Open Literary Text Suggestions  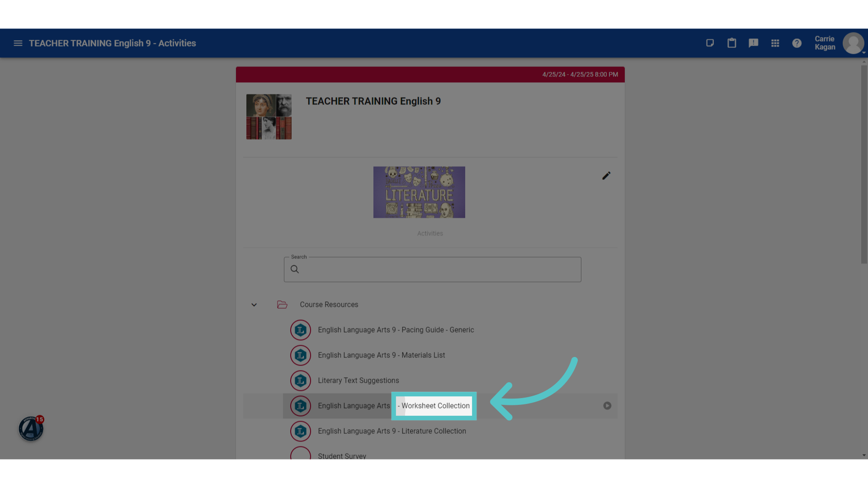[x=358, y=380]
